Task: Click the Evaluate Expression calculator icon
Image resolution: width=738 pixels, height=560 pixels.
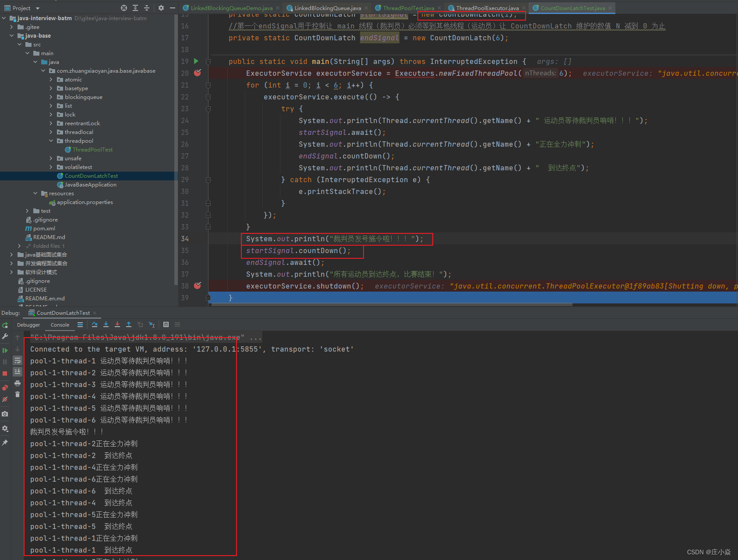Action: (166, 324)
